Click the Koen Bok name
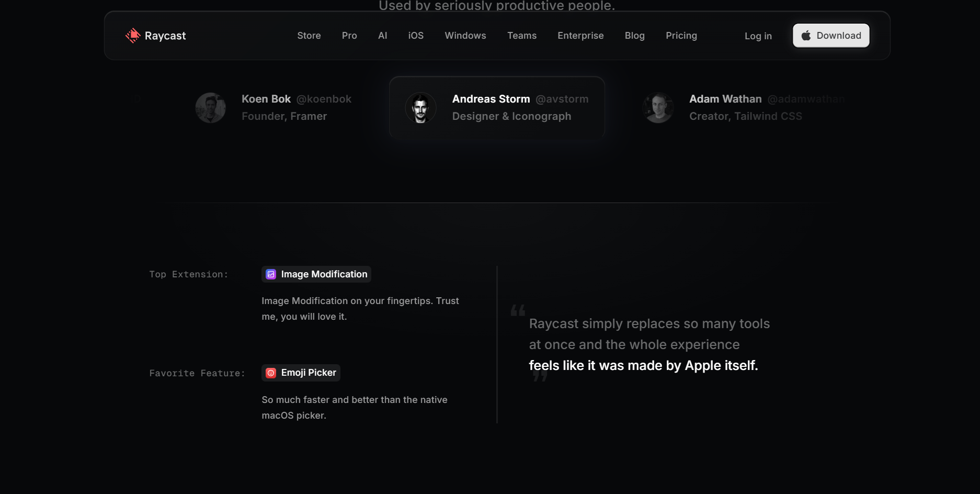Screen dimensions: 980x494 (x=266, y=99)
